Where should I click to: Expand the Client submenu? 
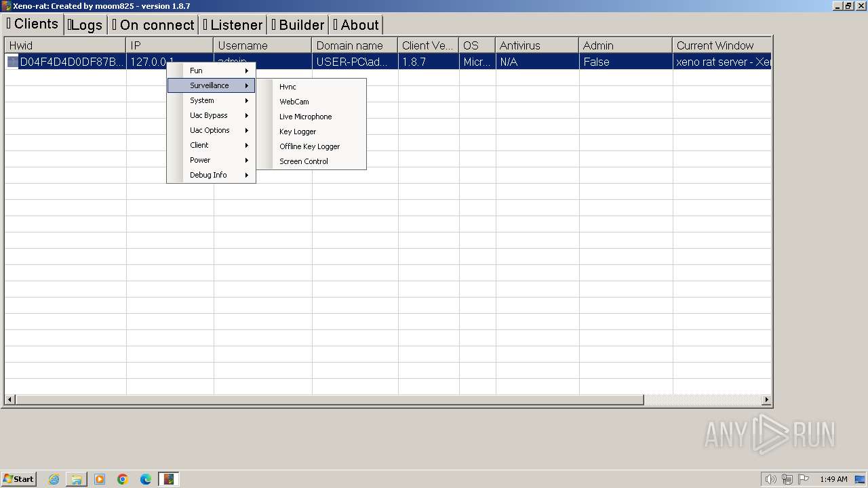point(211,145)
